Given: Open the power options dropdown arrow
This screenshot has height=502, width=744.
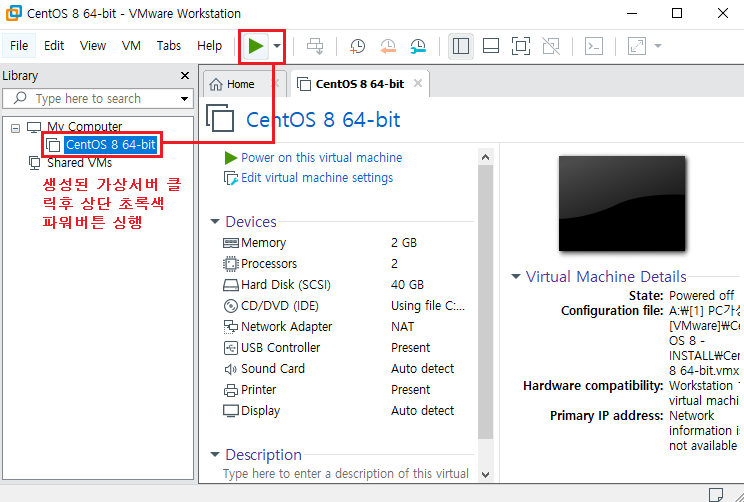Looking at the screenshot, I should (277, 46).
